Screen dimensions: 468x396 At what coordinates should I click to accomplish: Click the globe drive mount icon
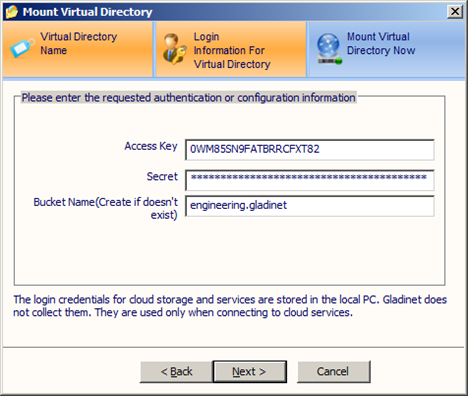coord(329,49)
